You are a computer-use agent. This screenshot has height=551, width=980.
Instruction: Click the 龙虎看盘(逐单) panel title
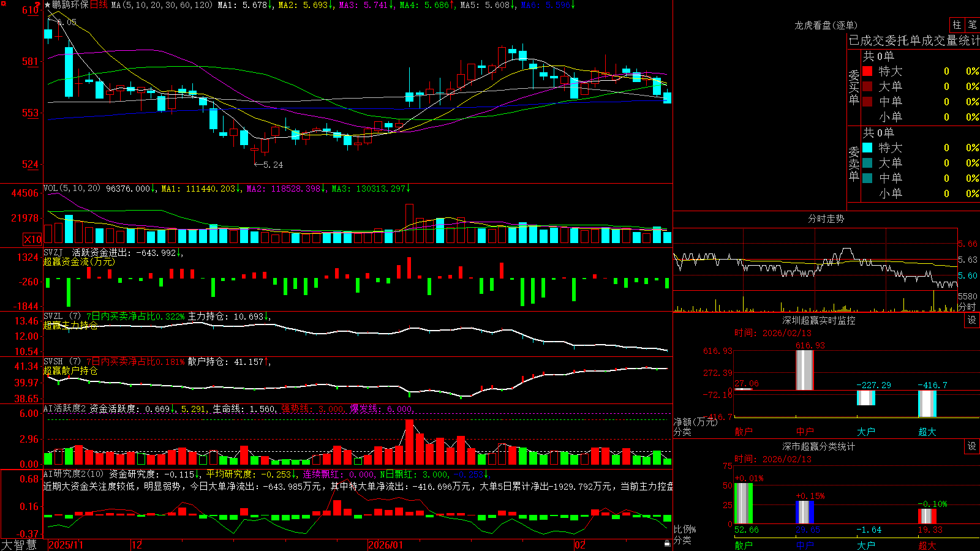point(826,25)
